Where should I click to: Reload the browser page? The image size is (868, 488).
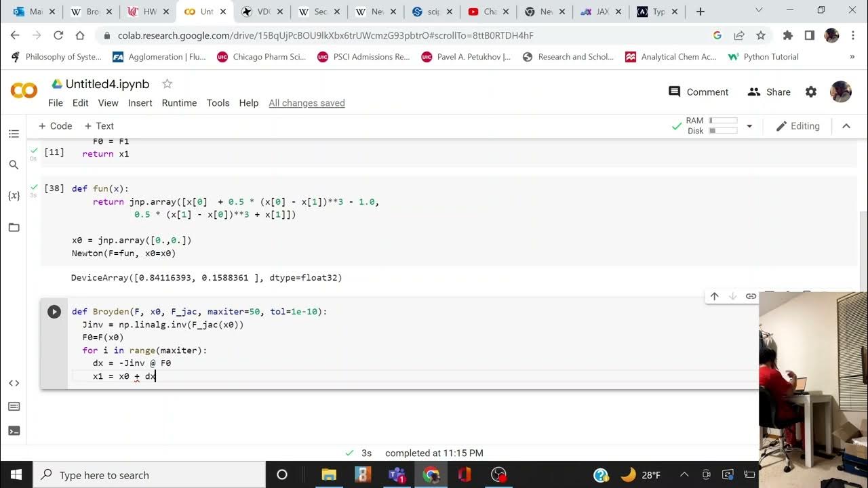[x=58, y=35]
